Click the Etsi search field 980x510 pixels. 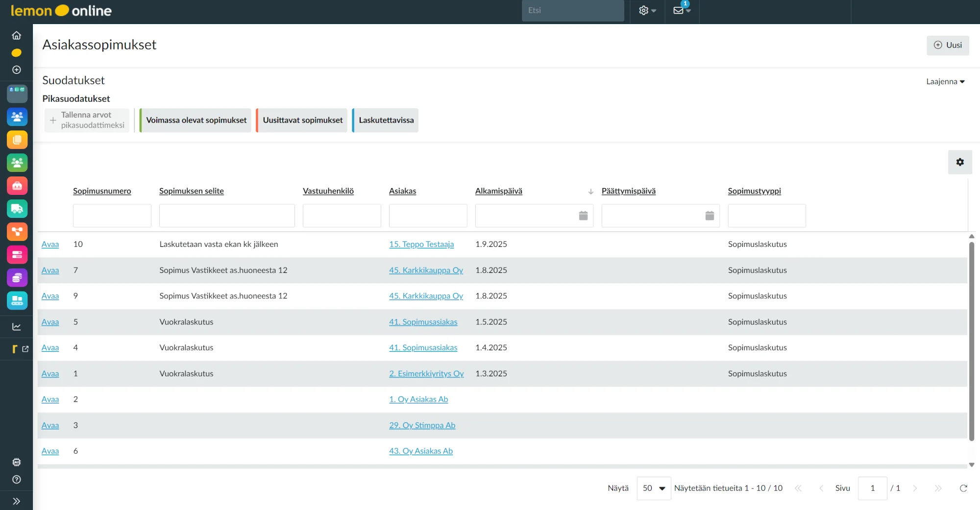pos(572,11)
